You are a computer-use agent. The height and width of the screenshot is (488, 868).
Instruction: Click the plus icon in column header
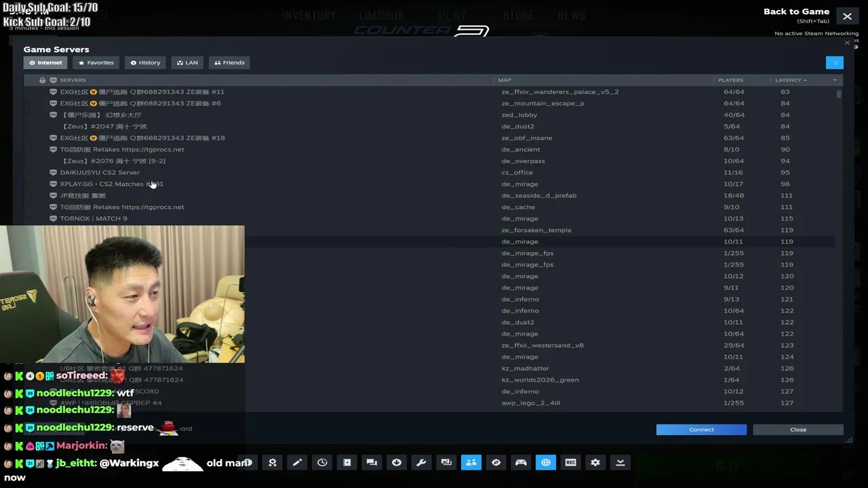point(835,80)
